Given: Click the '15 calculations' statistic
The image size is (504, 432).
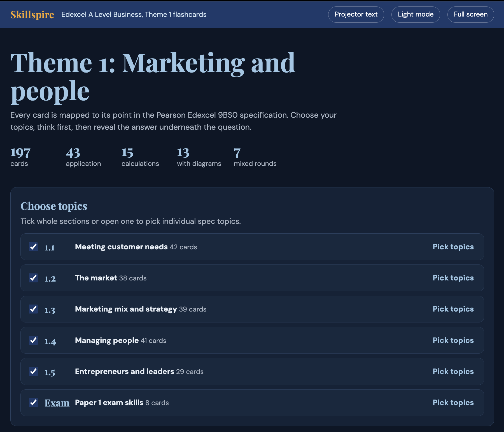Looking at the screenshot, I should coord(140,157).
